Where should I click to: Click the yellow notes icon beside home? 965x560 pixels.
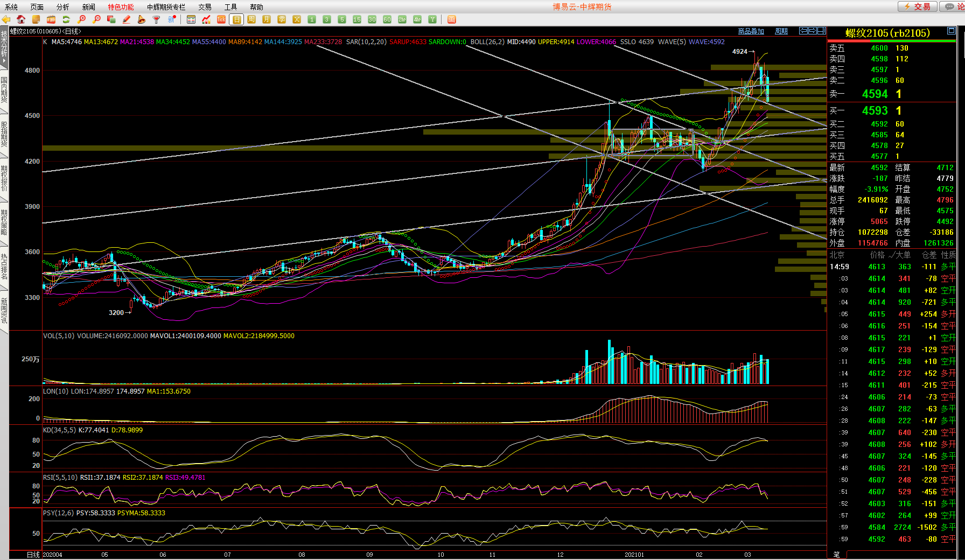point(36,19)
